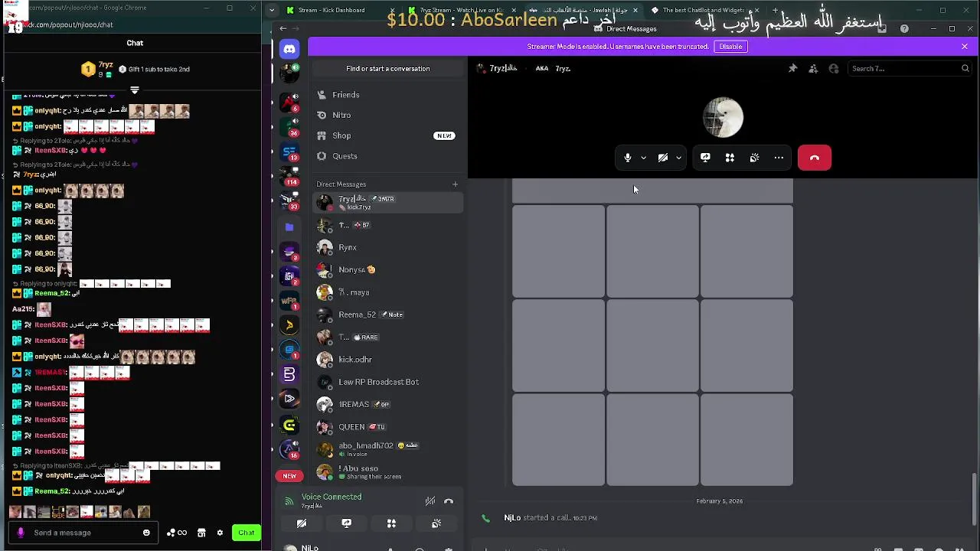Open DM with abo_hmadh702

point(387,449)
